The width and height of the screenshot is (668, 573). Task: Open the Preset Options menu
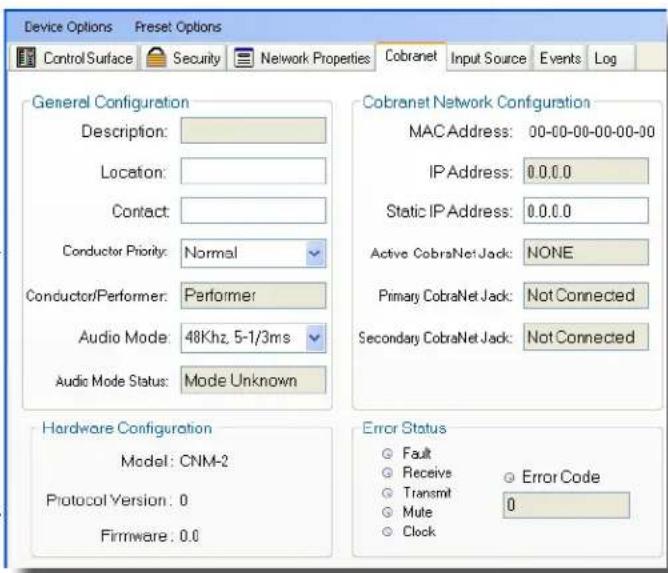(178, 27)
